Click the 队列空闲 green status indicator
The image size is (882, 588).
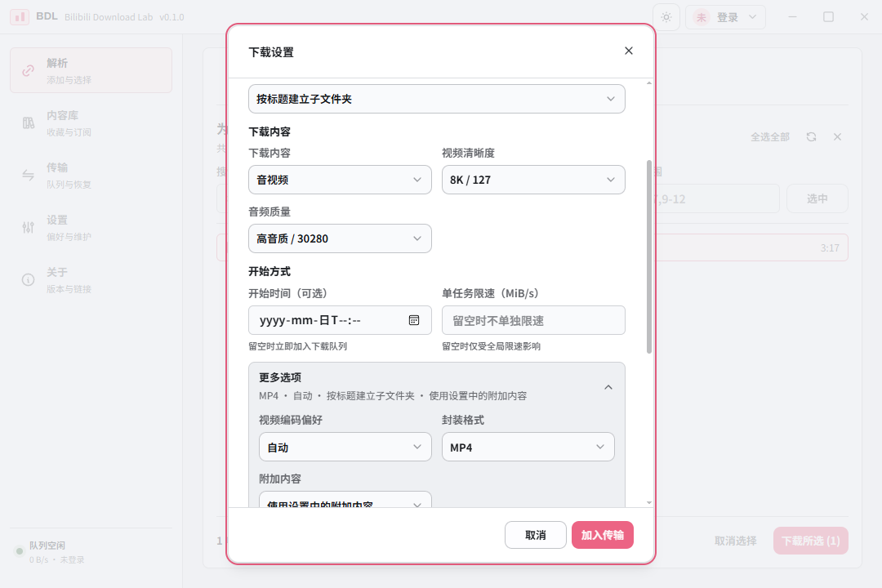click(x=20, y=551)
